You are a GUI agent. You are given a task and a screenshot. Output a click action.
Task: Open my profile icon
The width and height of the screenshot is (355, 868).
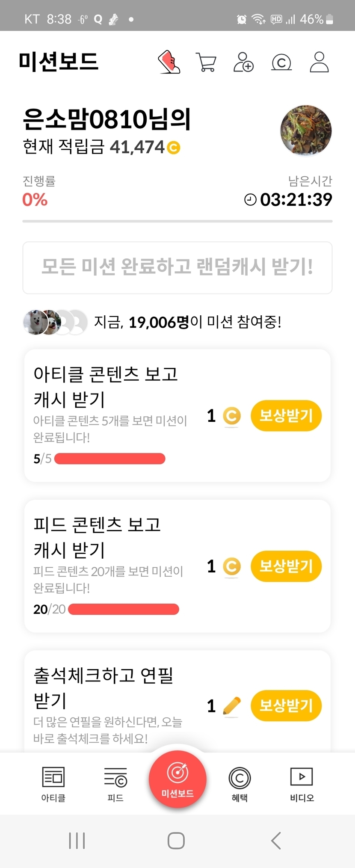319,62
